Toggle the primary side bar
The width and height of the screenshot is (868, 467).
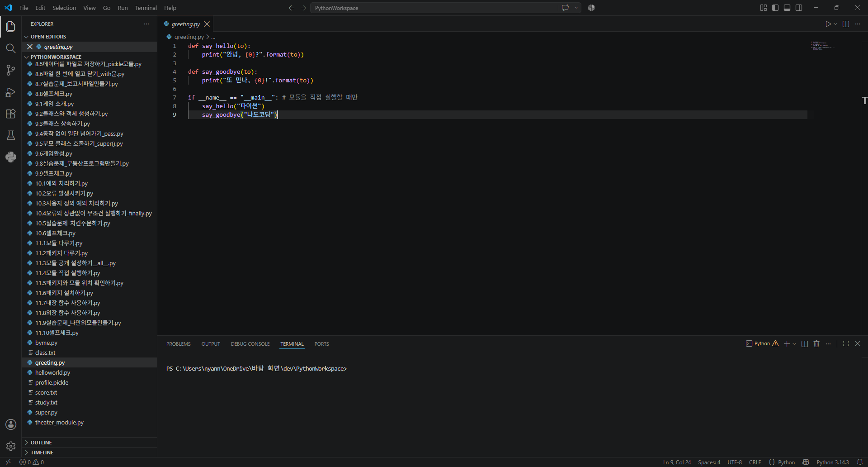tap(775, 8)
